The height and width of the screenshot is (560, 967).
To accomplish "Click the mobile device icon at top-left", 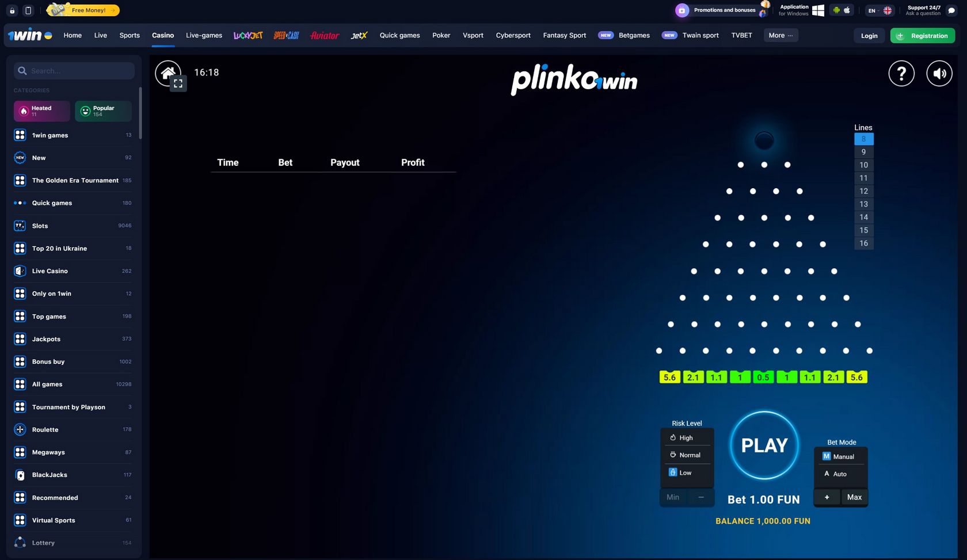I will pyautogui.click(x=28, y=10).
